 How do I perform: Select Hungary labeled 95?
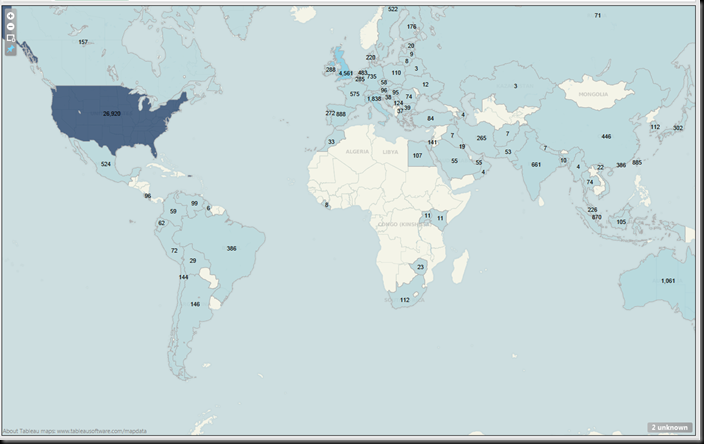click(x=396, y=92)
